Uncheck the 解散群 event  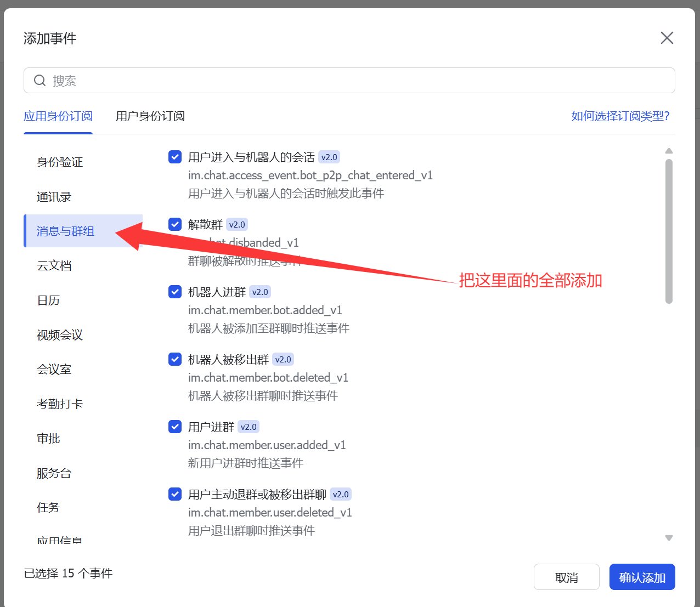click(x=174, y=224)
